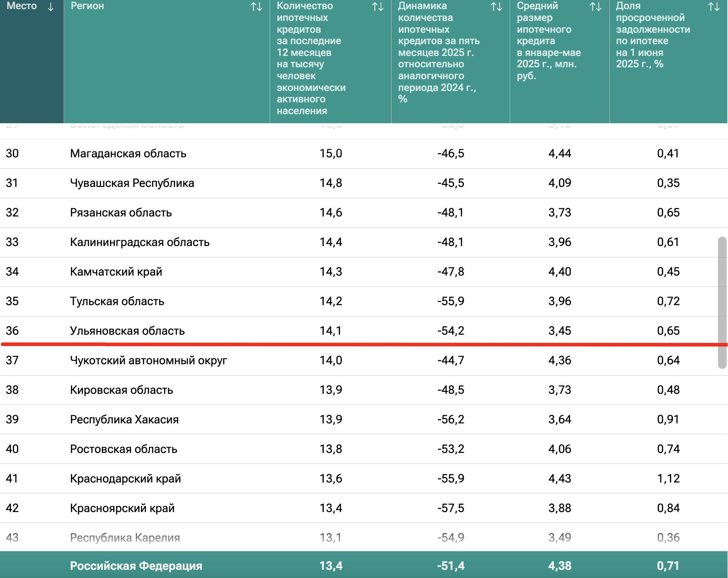Click dynamics value -57,5
728x578 pixels.
451,508
